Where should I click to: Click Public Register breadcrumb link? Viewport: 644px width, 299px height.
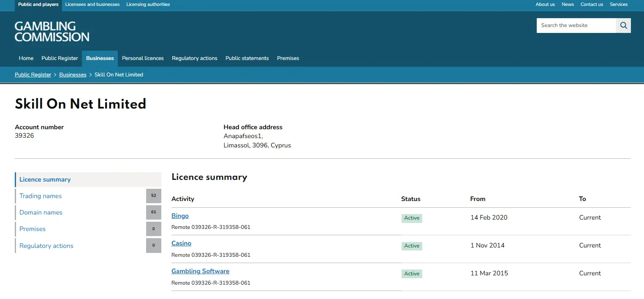coord(33,75)
